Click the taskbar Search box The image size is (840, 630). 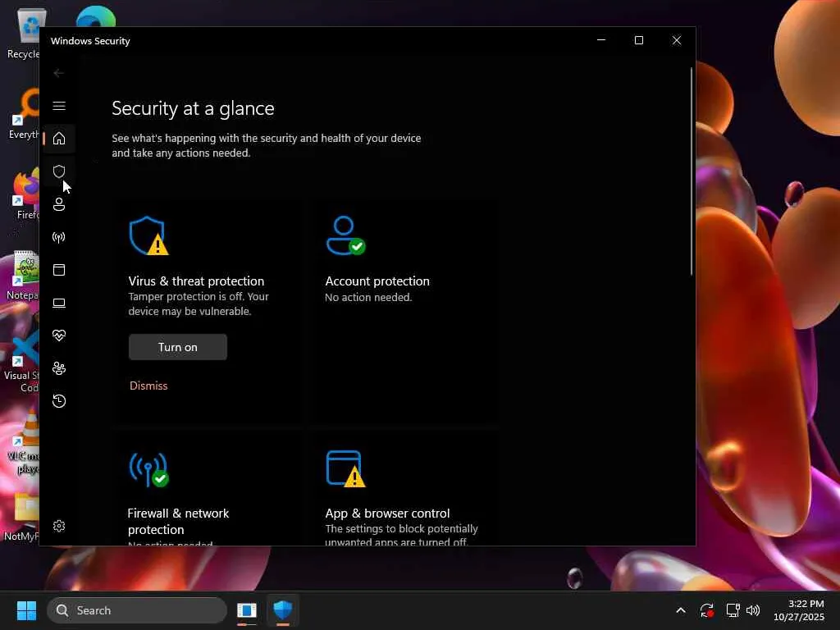click(137, 610)
